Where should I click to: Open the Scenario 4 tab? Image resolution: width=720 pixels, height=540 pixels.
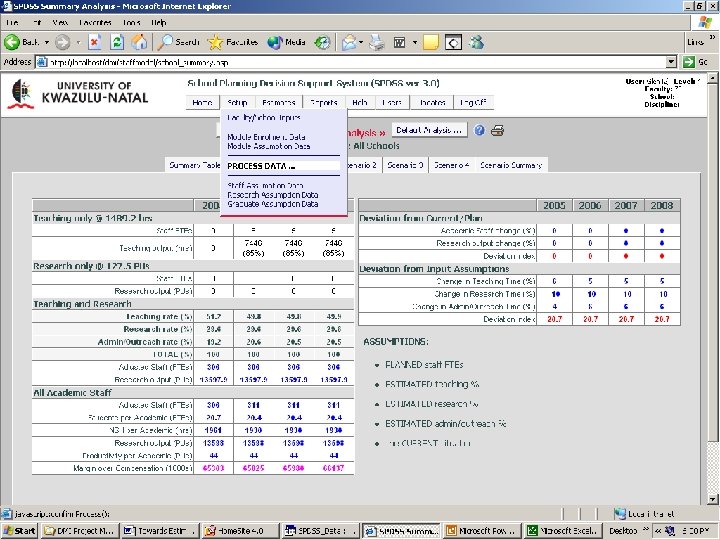coord(452,164)
